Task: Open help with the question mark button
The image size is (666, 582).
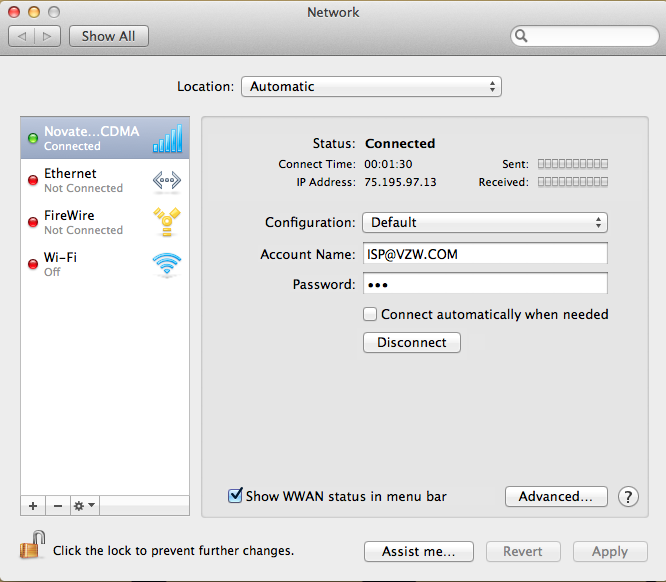Action: 628,496
